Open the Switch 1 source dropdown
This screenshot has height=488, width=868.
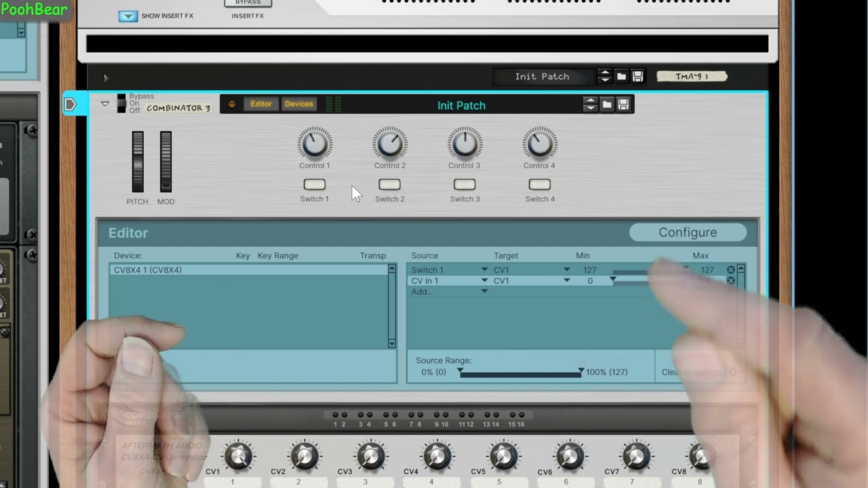484,270
